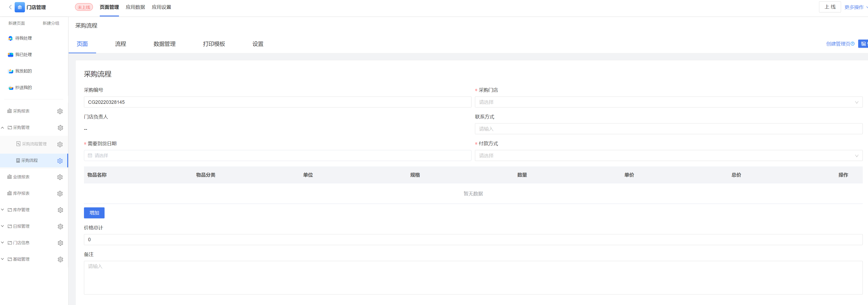Click the 联系方式 input field
Viewport: 868px width, 305px height.
[669, 128]
